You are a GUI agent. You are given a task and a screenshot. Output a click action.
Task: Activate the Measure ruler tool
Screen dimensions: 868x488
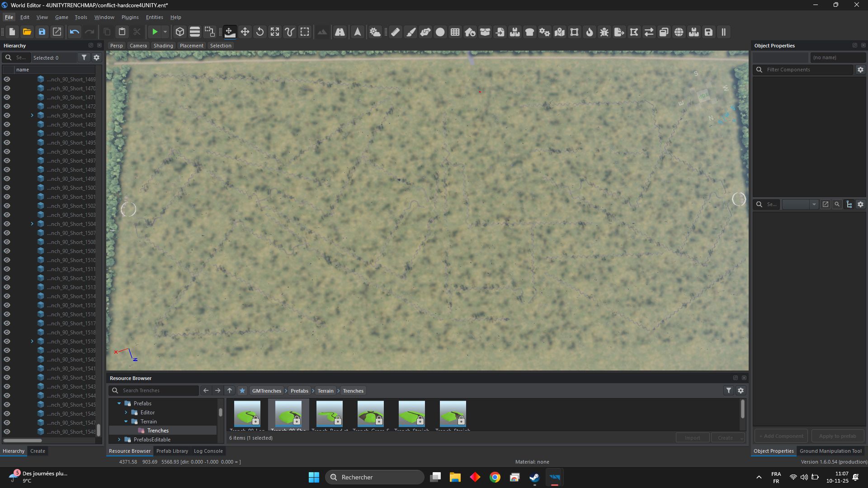coord(395,32)
